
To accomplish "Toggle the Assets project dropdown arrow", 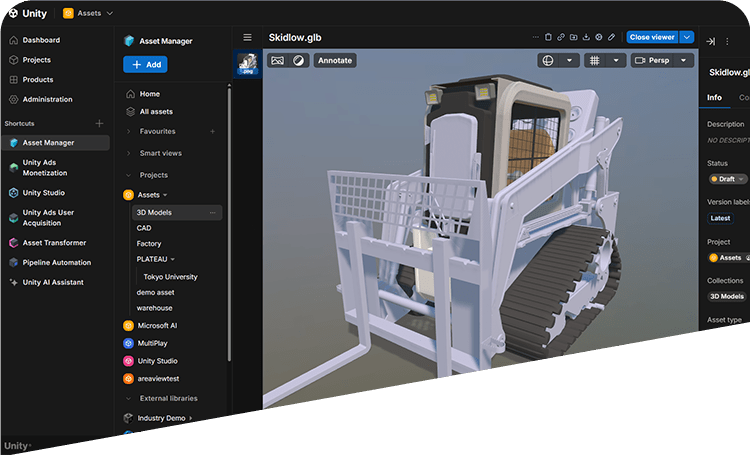I will [165, 195].
